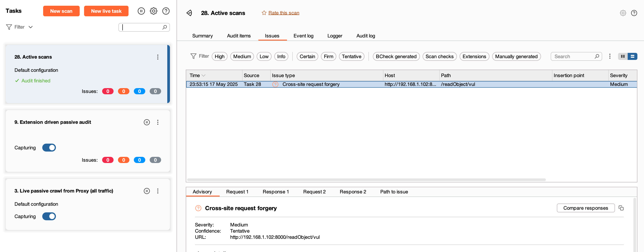Screen dimensions: 644x252
Task: Open the issues table three-dot options menu
Action: click(610, 56)
